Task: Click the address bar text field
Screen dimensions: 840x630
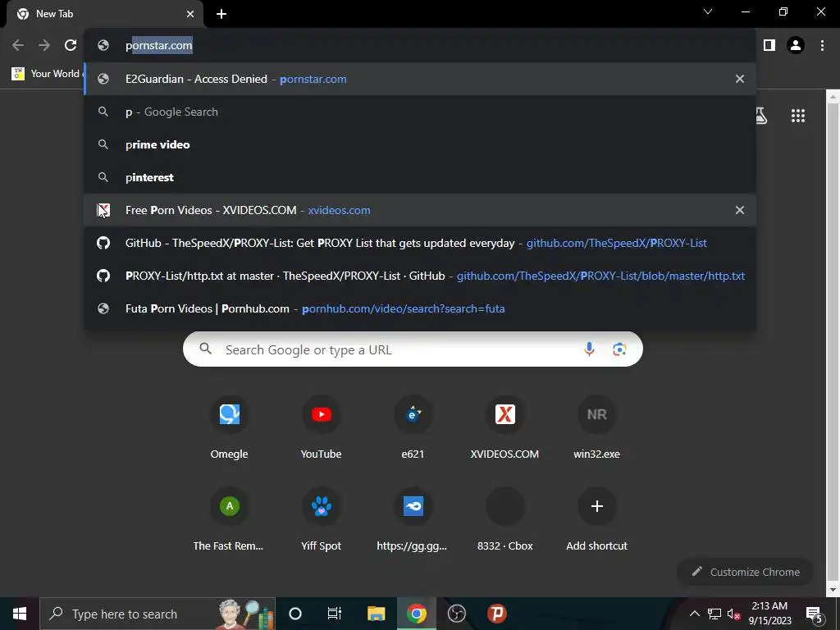Action: 420,46
